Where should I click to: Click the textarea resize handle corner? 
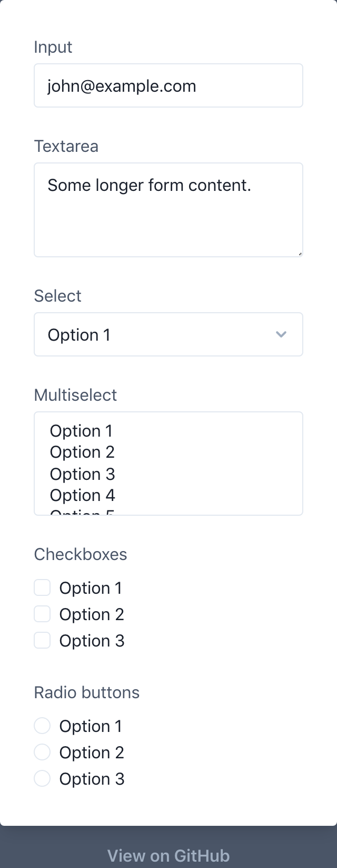(300, 254)
